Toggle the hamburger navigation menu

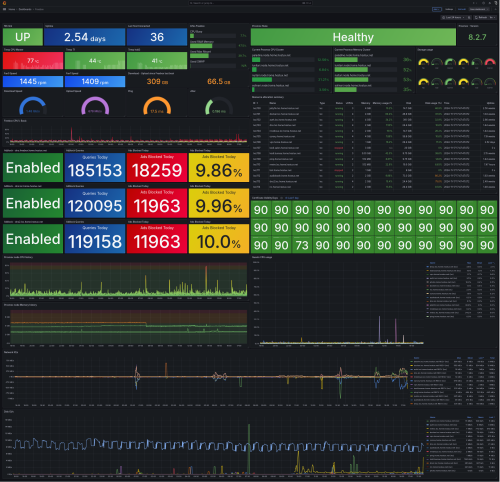[4, 9]
